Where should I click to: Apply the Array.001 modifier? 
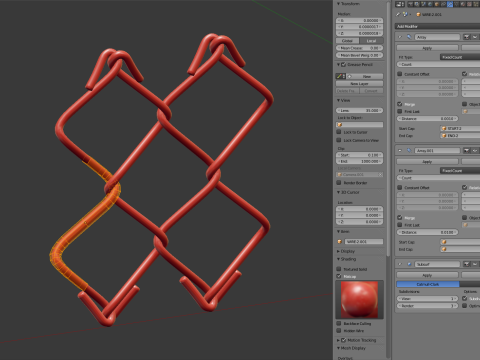pyautogui.click(x=427, y=162)
